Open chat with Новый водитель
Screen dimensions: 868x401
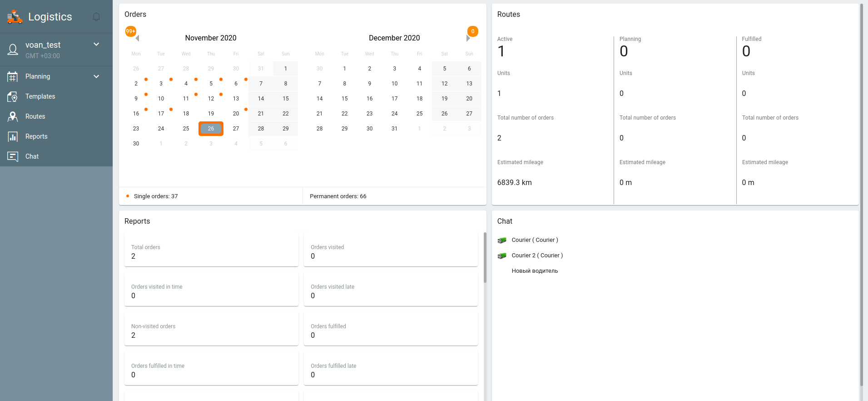coord(535,271)
